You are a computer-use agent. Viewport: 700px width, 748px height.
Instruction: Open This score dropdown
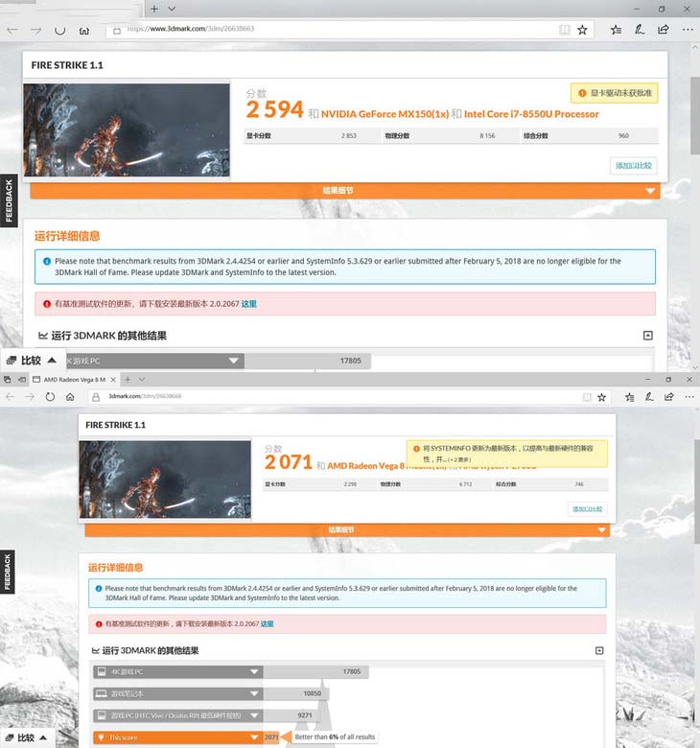pos(178,737)
